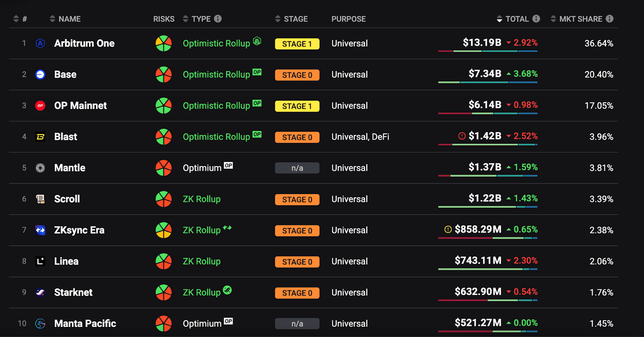Click the STAGE 1 badge for Arbitrum One
The image size is (644, 337).
click(x=297, y=44)
